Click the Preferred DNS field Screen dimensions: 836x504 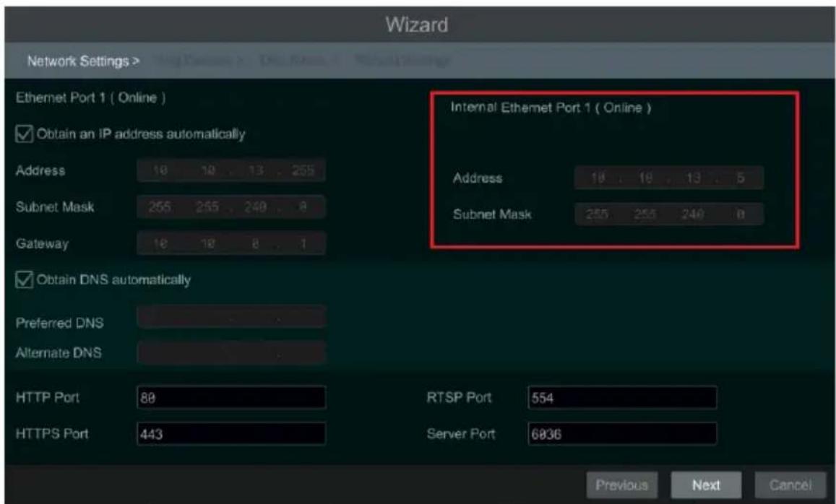click(231, 318)
